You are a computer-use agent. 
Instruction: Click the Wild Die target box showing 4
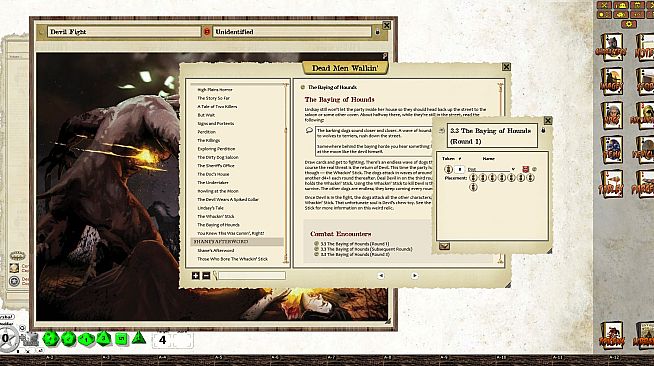pyautogui.click(x=162, y=340)
